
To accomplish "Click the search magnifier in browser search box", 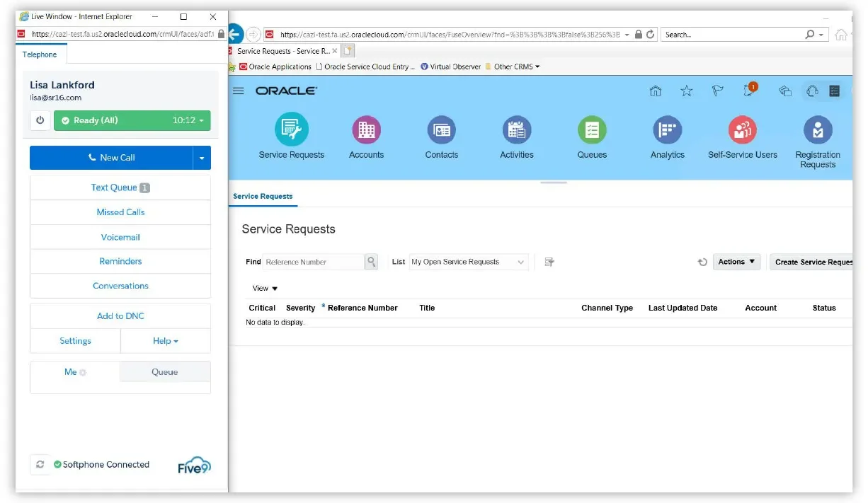I will pyautogui.click(x=810, y=34).
